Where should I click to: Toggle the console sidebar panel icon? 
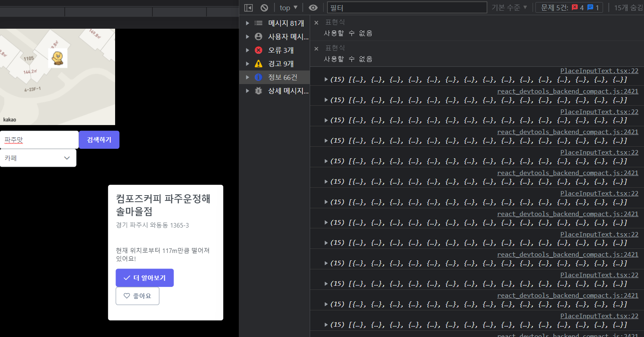[249, 8]
